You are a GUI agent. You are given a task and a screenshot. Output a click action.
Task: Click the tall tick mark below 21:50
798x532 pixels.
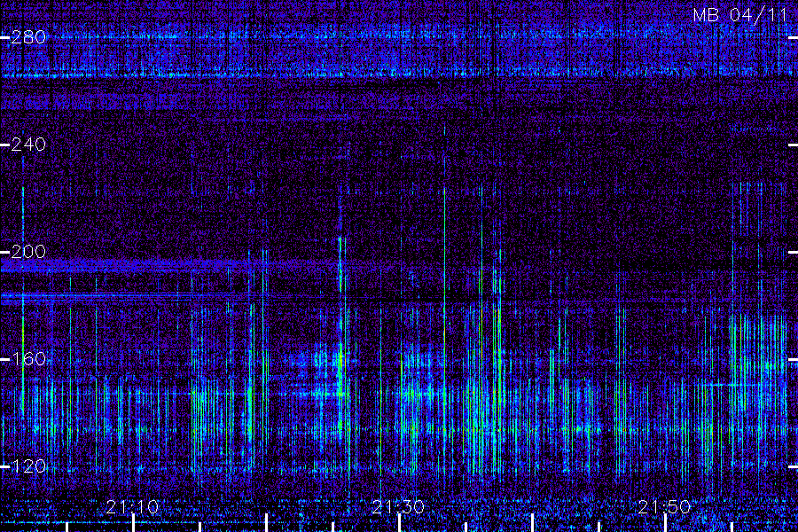(666, 523)
